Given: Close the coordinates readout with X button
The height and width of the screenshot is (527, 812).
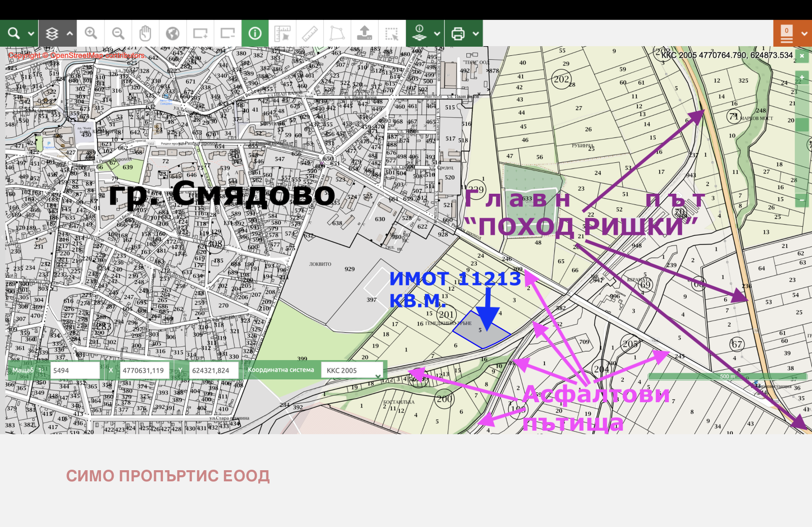Looking at the screenshot, I should [x=802, y=55].
